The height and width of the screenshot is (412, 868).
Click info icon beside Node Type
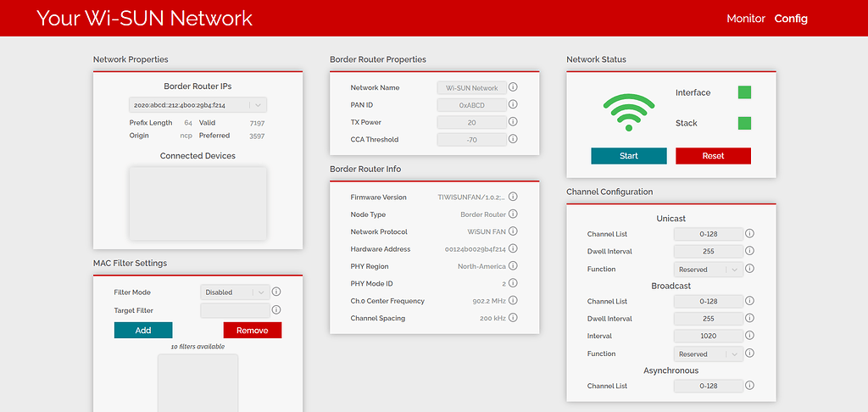pos(513,214)
